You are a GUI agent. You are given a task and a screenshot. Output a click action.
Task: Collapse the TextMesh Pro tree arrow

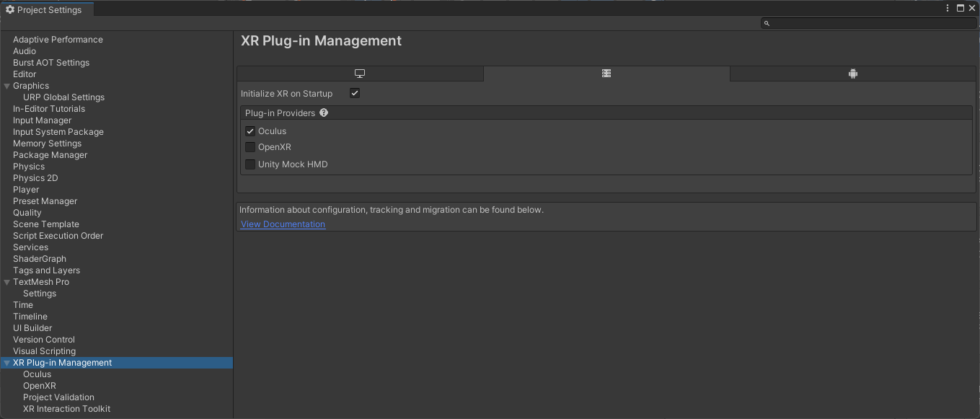[7, 282]
